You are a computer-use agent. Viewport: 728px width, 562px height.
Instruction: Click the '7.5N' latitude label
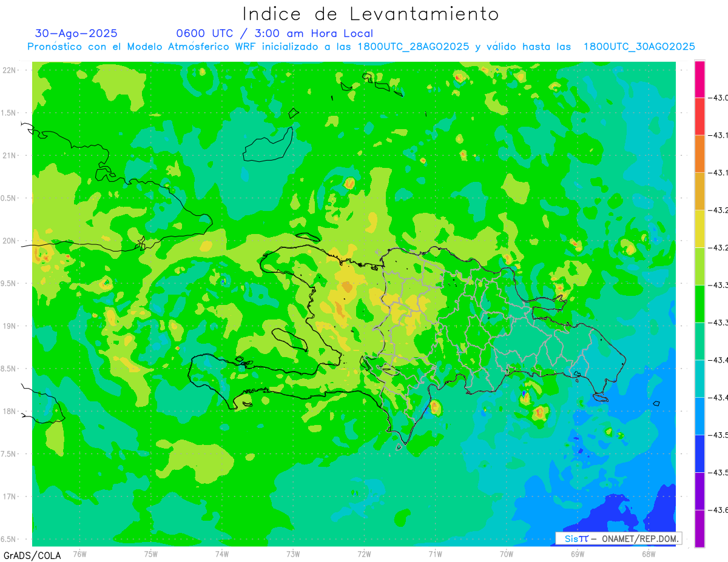9,453
